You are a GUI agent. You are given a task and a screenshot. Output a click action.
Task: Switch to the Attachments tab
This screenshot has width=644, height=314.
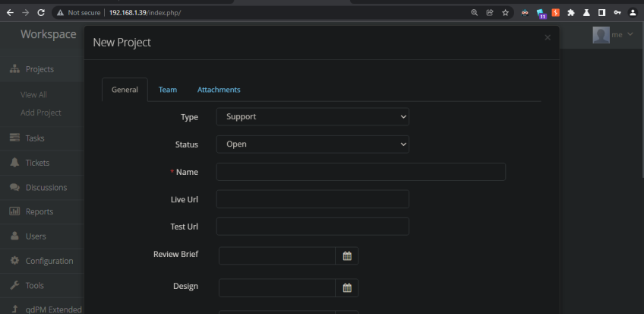coord(219,90)
